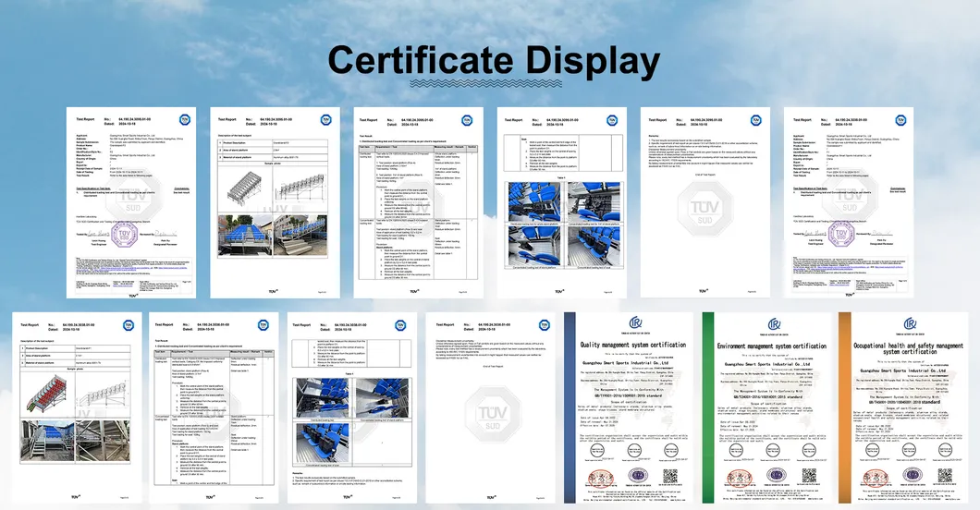
Task: Open the 'Quality management system certification' title
Action: (x=634, y=346)
